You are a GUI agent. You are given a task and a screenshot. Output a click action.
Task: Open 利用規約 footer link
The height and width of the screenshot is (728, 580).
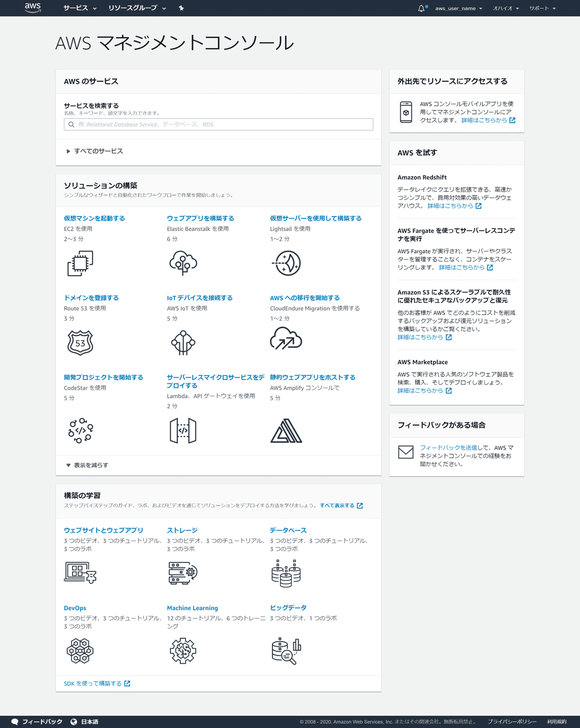pos(557,722)
